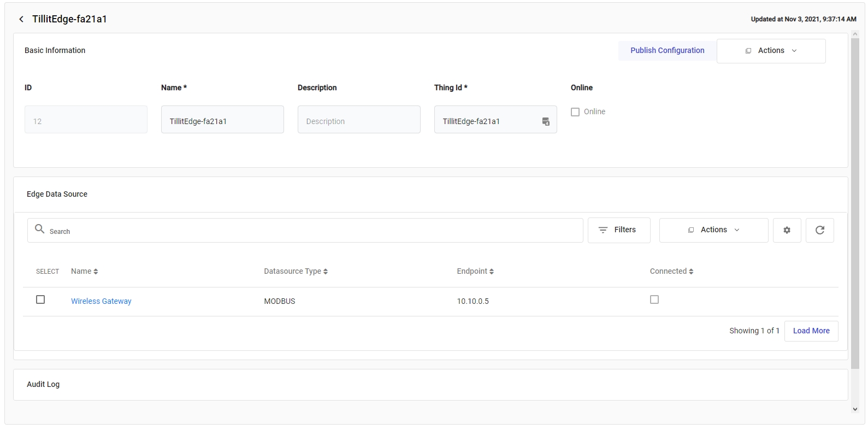Click Load More button
The image size is (868, 429).
[x=811, y=331]
